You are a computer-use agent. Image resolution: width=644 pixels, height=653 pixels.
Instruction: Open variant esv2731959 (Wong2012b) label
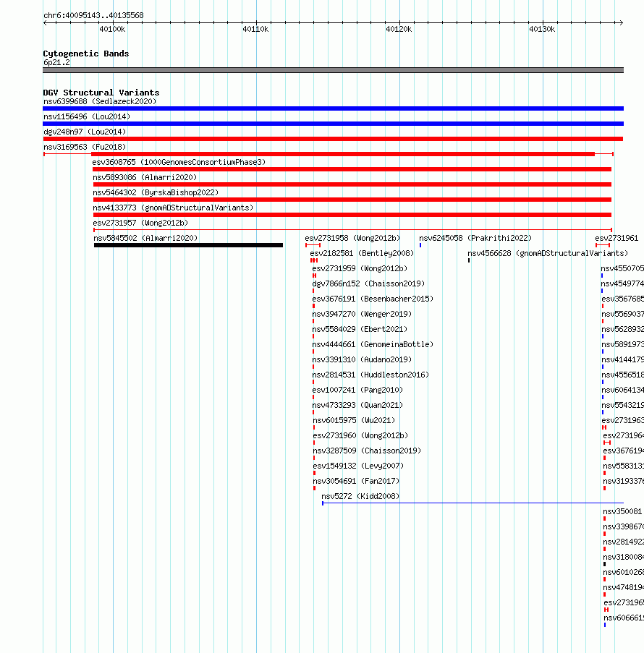point(360,268)
